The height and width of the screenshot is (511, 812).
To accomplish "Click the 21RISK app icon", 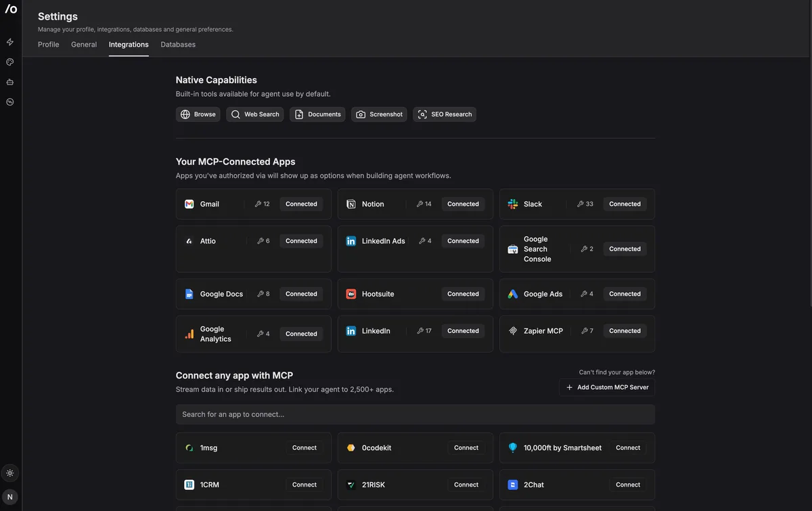I will [x=351, y=485].
